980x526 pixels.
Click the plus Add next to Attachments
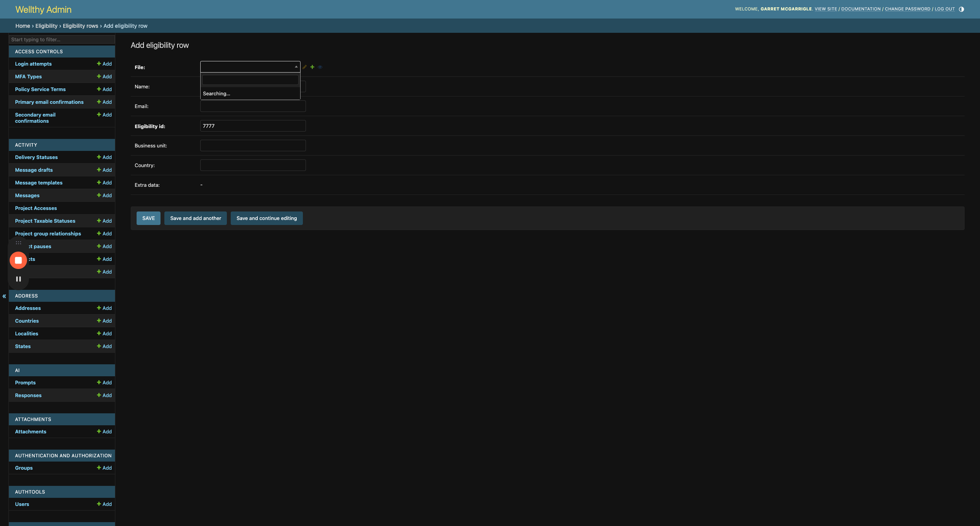pyautogui.click(x=104, y=432)
